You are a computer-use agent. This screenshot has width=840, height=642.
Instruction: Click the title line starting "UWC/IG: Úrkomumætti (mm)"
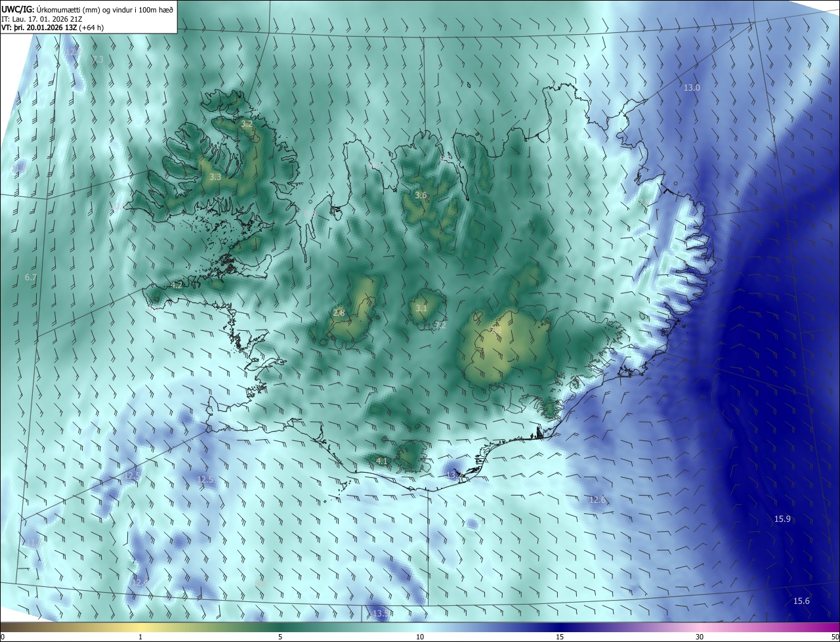coord(87,9)
